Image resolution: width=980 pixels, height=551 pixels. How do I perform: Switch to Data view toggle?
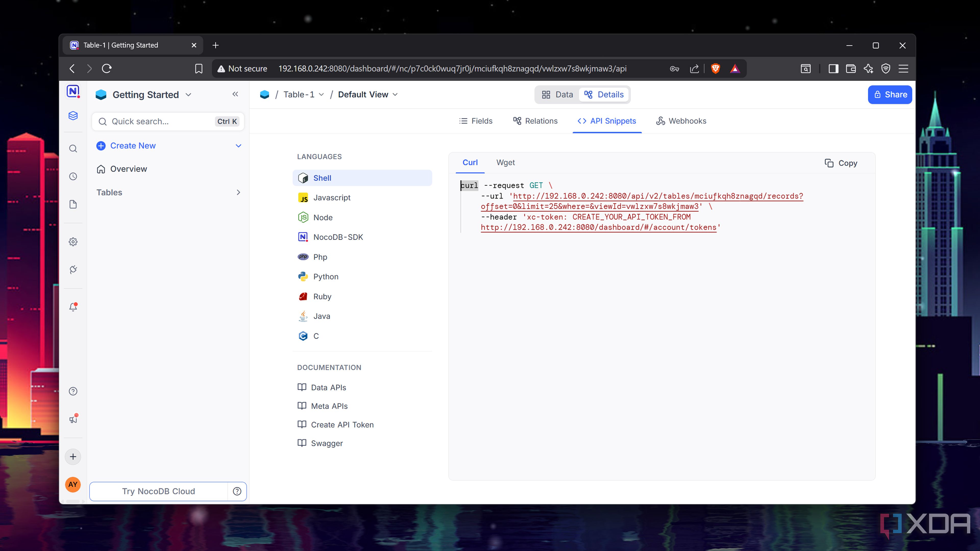[x=557, y=94]
